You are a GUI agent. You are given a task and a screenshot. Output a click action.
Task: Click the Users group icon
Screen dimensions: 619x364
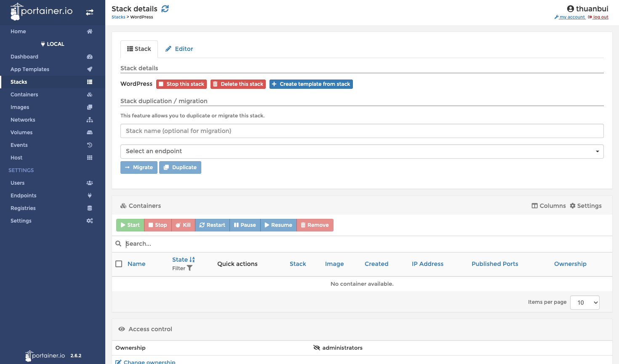(x=90, y=183)
